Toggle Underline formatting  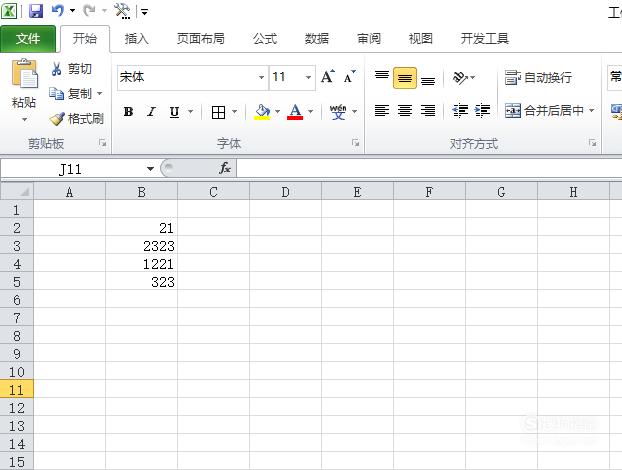click(x=174, y=112)
